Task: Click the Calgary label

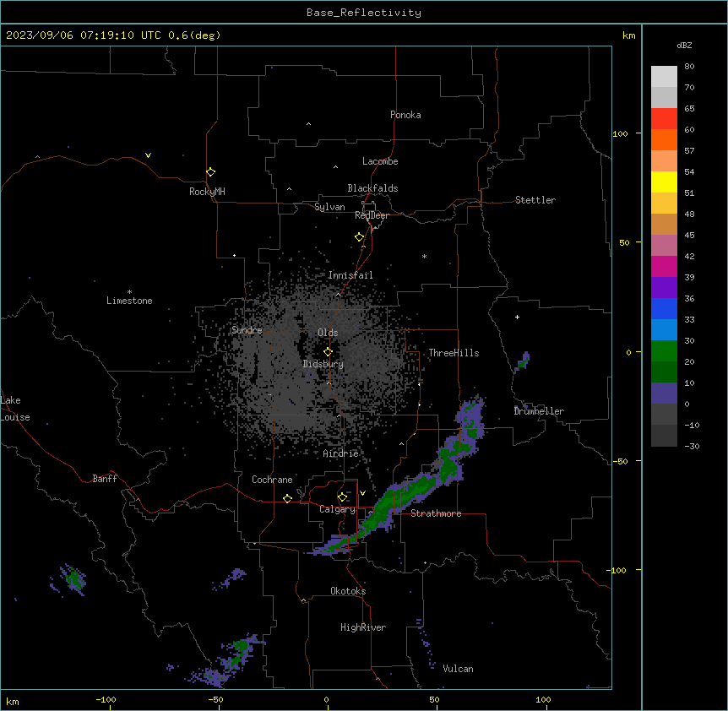Action: 337,509
